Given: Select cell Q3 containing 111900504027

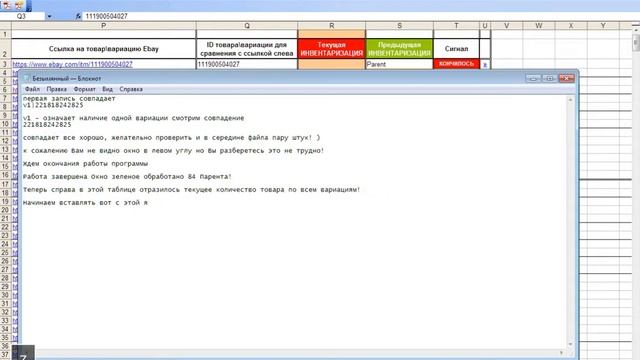Looking at the screenshot, I should [247, 64].
